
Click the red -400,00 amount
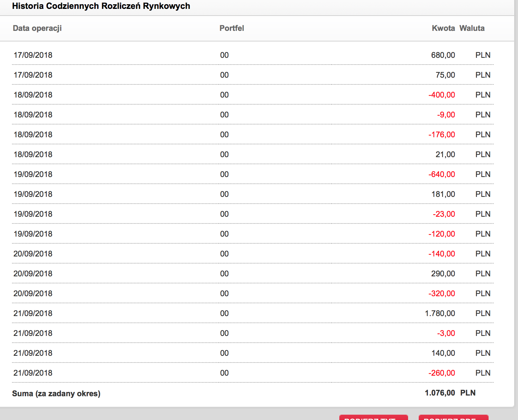(x=441, y=95)
